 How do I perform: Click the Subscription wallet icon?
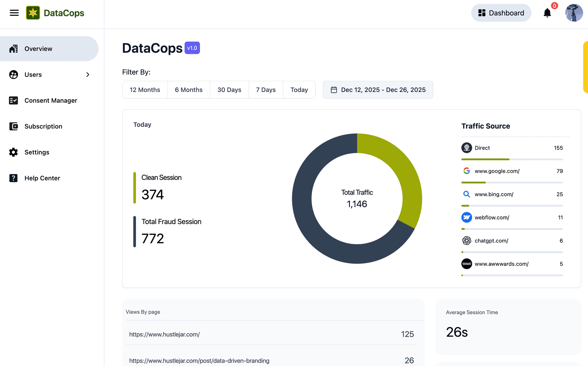click(13, 126)
